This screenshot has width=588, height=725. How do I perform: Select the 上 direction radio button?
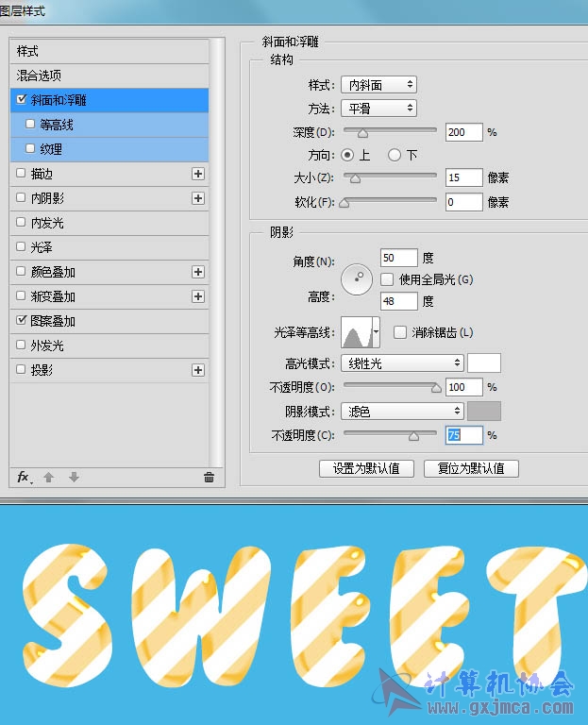(347, 155)
